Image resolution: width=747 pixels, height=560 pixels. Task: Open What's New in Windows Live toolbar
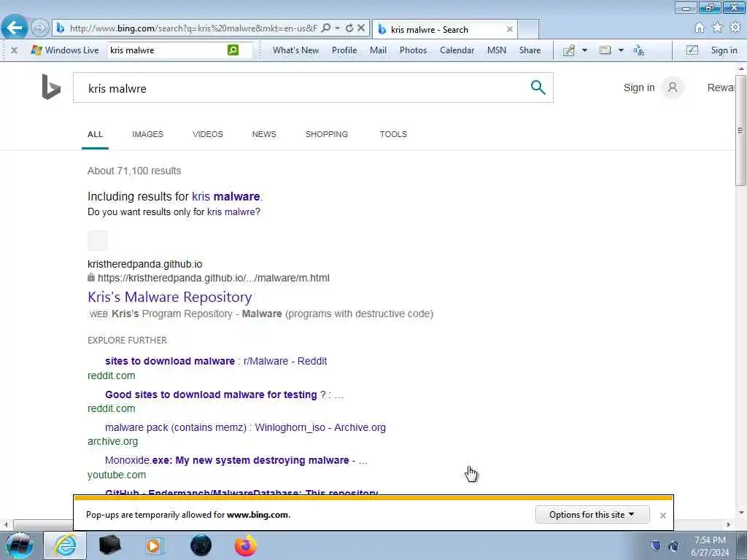[x=295, y=50]
